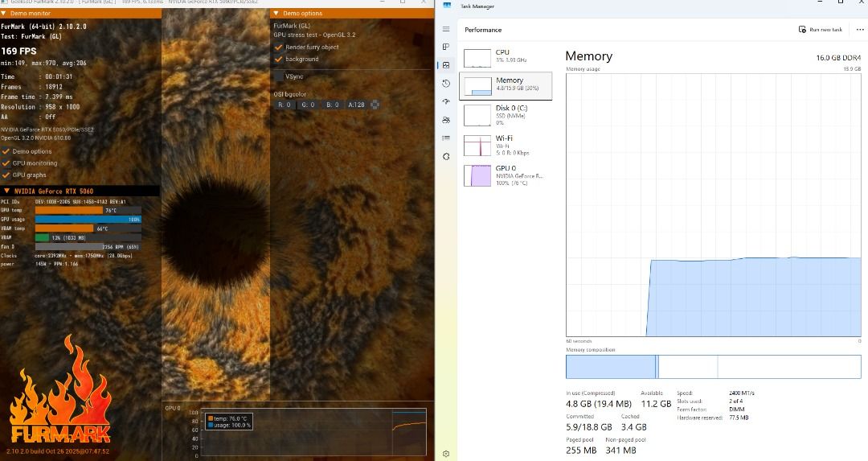Click the Available 11.2 GB value

pos(656,404)
